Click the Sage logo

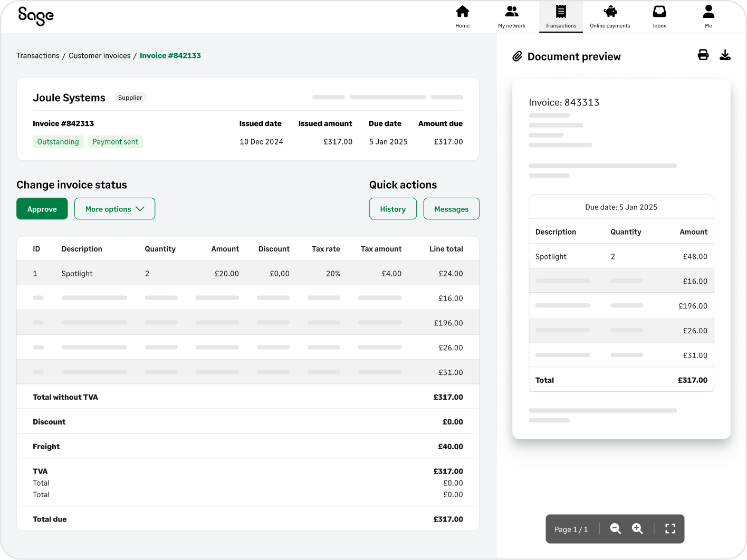pyautogui.click(x=35, y=16)
